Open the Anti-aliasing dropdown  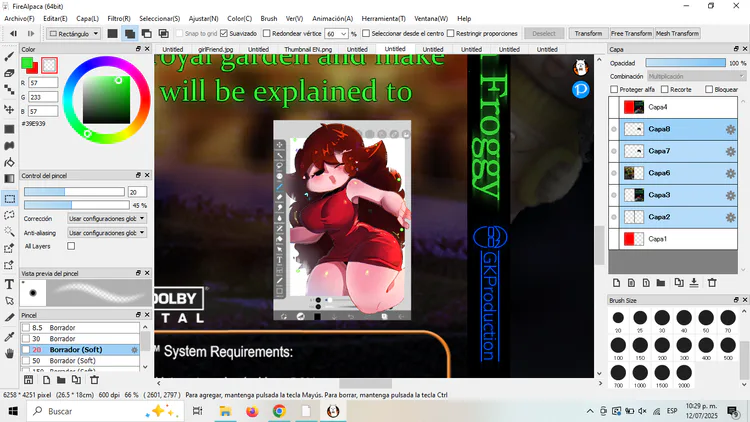(106, 233)
